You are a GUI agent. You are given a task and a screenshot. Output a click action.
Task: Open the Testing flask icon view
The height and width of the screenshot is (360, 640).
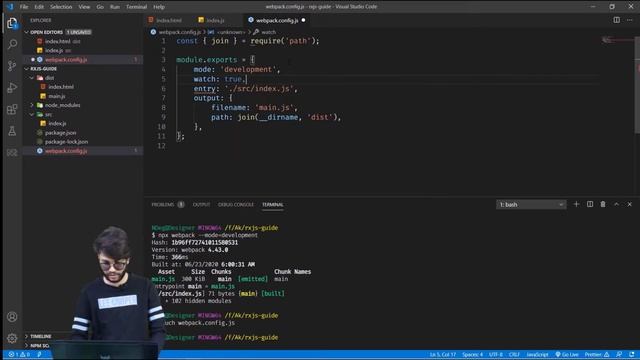[12, 131]
